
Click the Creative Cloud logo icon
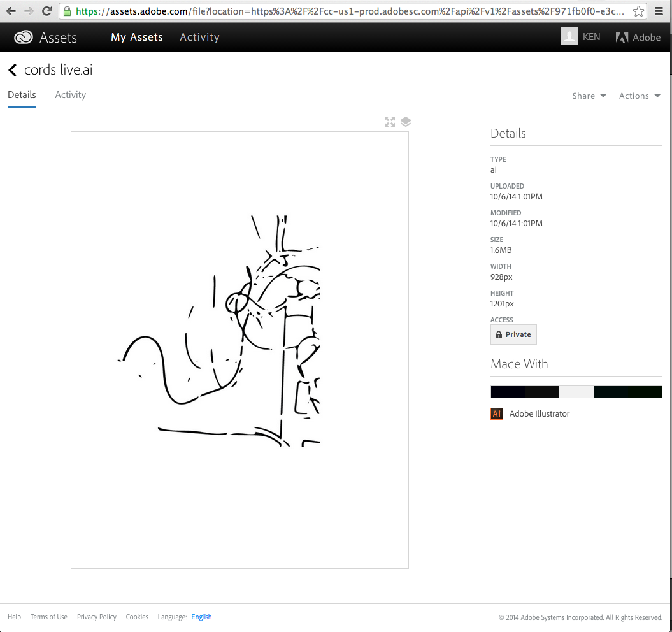(x=24, y=38)
